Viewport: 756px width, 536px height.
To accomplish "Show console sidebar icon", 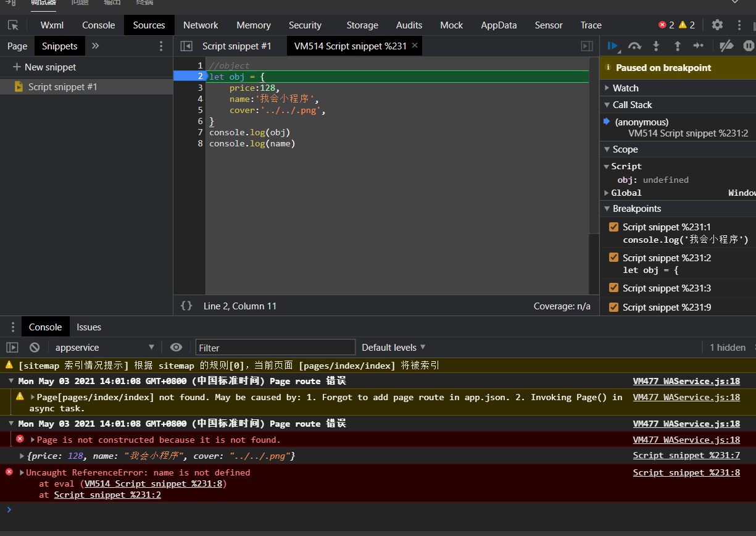I will (x=12, y=348).
